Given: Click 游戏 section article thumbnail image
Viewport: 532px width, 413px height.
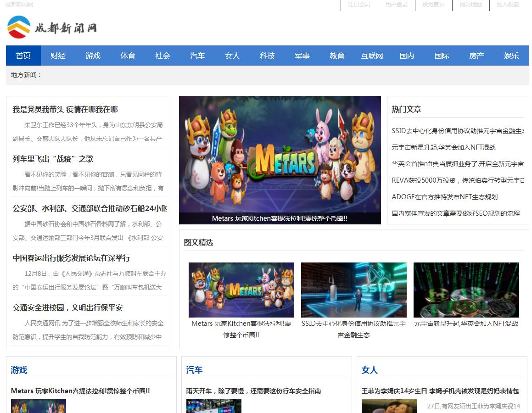Looking at the screenshot, I should point(39,406).
